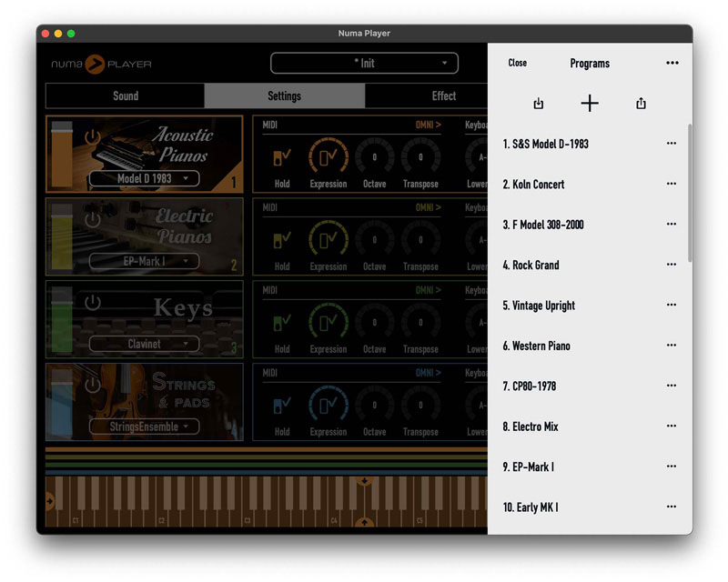Click the up arrow marker below keyboard

click(365, 523)
